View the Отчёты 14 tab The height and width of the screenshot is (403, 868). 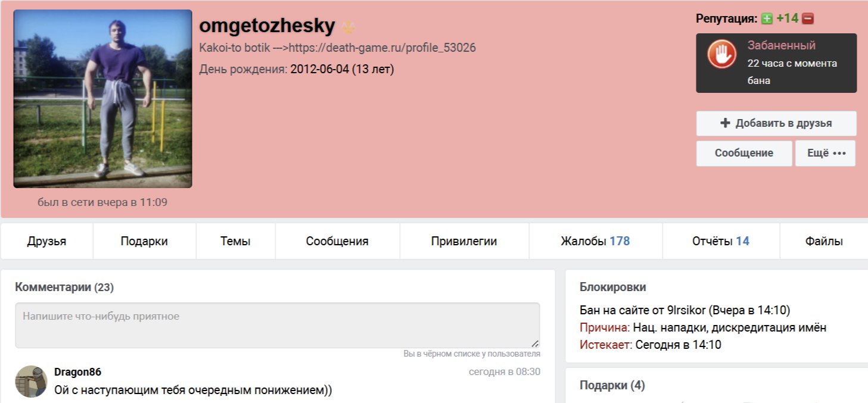coord(720,241)
